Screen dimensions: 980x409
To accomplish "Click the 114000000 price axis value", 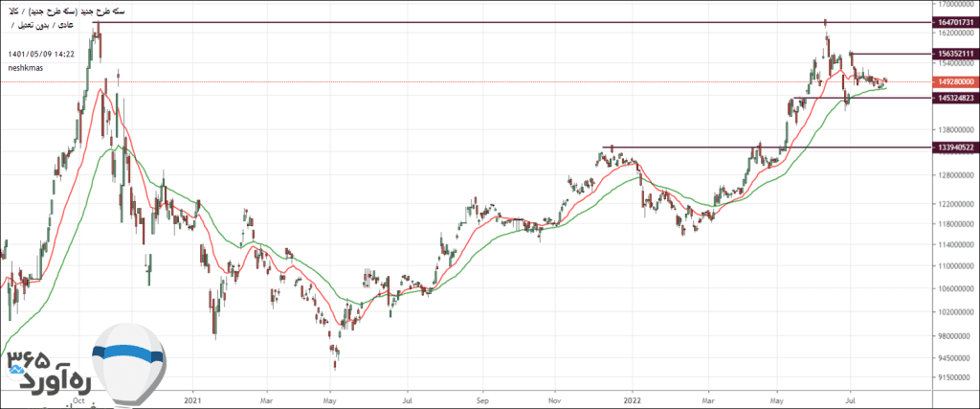I will [956, 244].
